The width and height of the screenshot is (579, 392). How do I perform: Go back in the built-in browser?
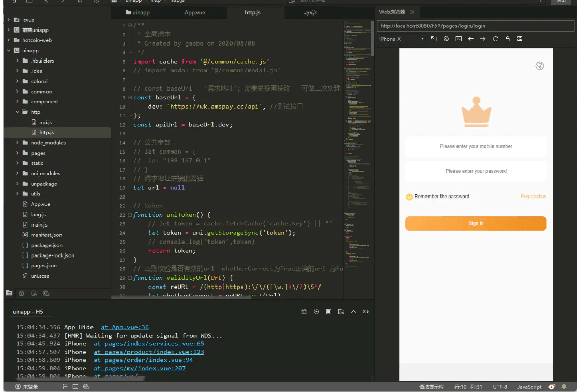[x=470, y=39]
